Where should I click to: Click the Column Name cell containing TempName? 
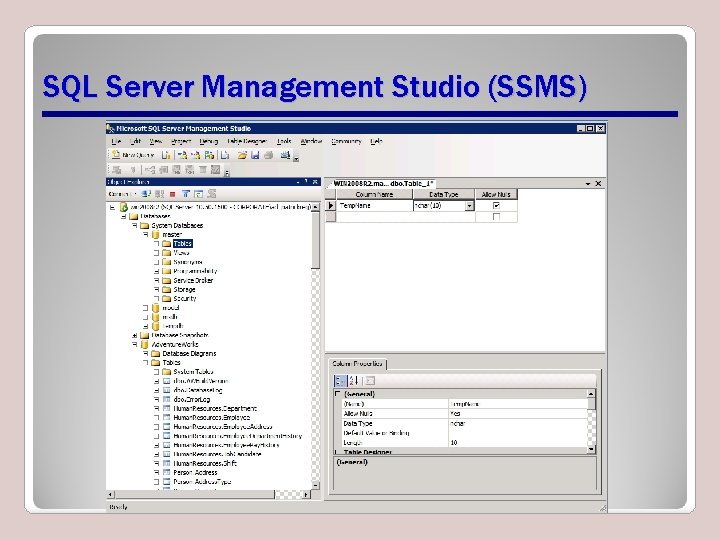[375, 206]
